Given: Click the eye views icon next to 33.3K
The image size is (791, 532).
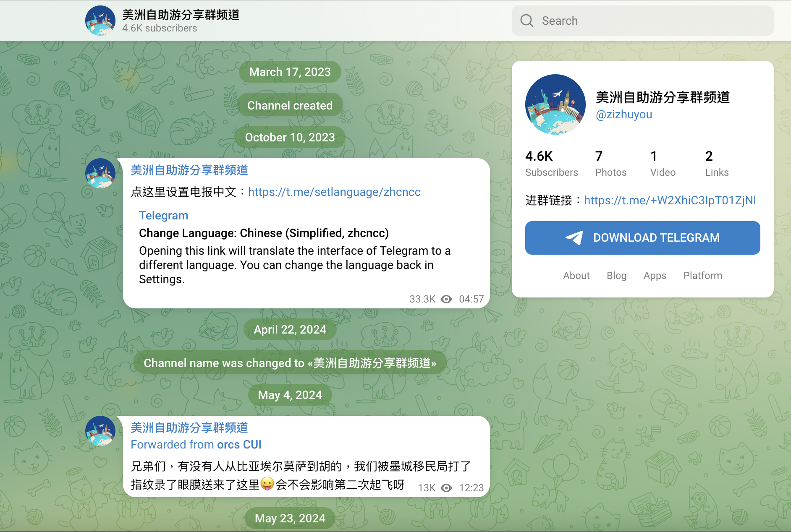Looking at the screenshot, I should pos(446,299).
